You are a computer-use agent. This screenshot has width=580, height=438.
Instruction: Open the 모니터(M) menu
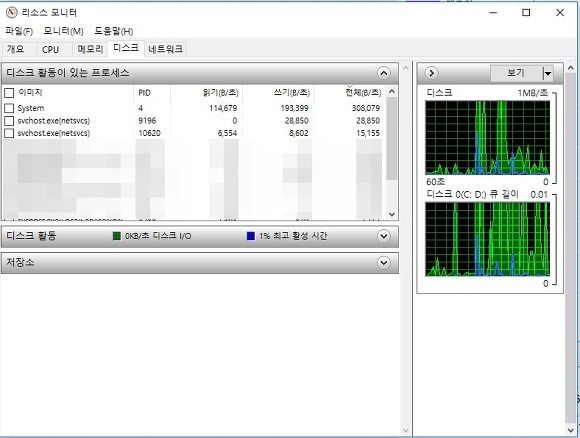tap(63, 31)
